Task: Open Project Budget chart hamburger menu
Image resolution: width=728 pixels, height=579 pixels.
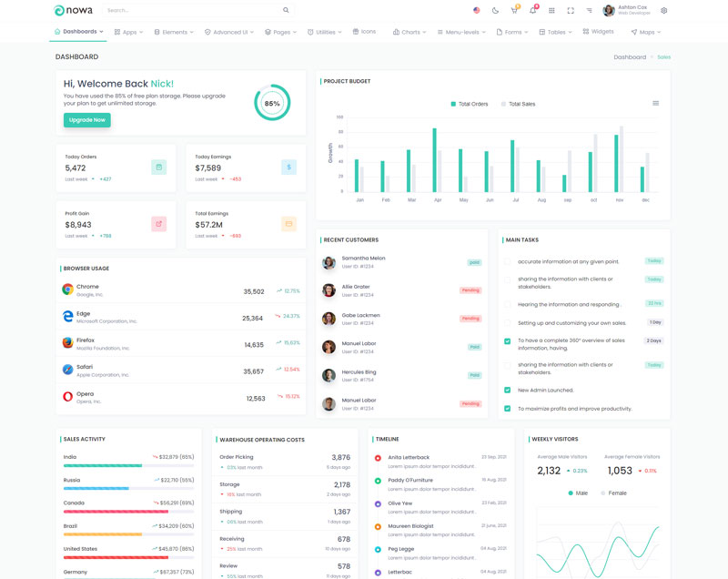Action: coord(655,103)
